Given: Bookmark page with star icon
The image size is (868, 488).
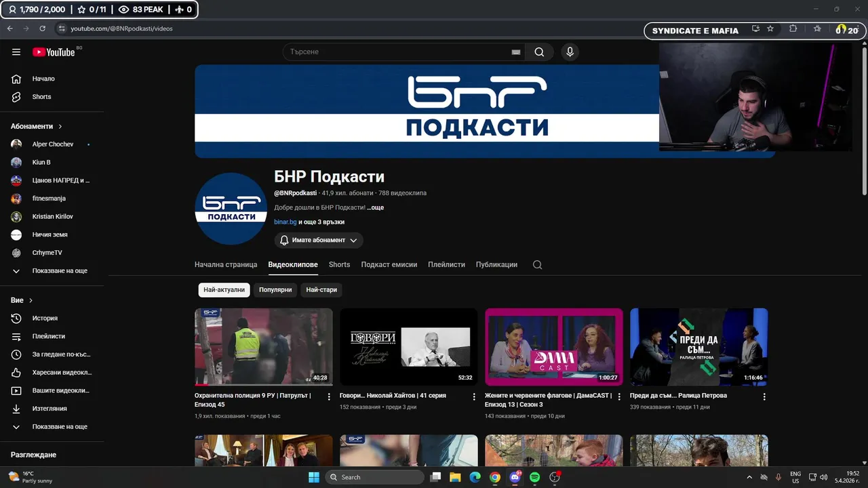Looking at the screenshot, I should [770, 28].
